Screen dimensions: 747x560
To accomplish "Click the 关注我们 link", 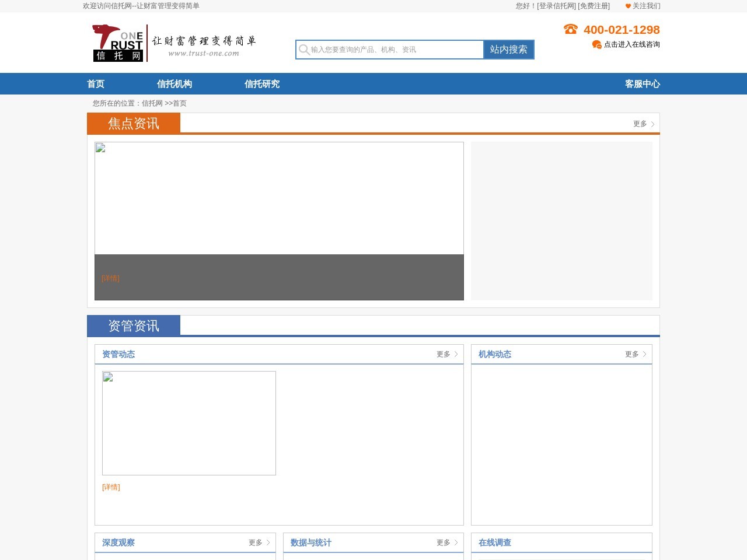I will 647,6.
